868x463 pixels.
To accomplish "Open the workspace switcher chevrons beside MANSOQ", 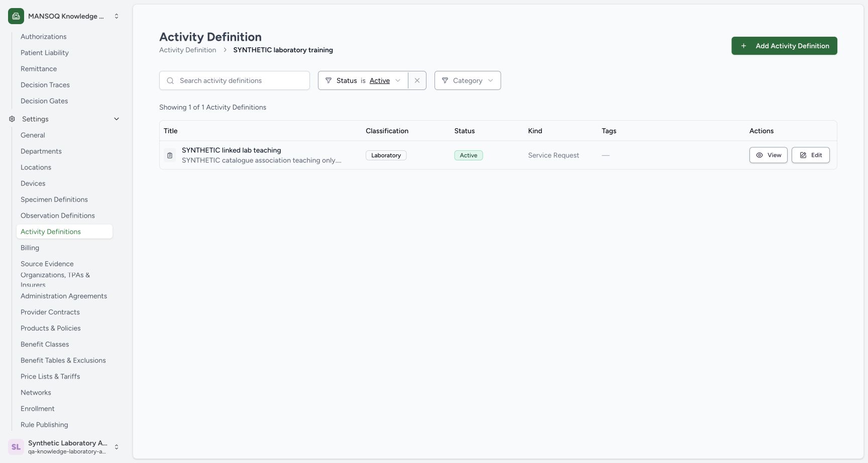I will (x=117, y=16).
